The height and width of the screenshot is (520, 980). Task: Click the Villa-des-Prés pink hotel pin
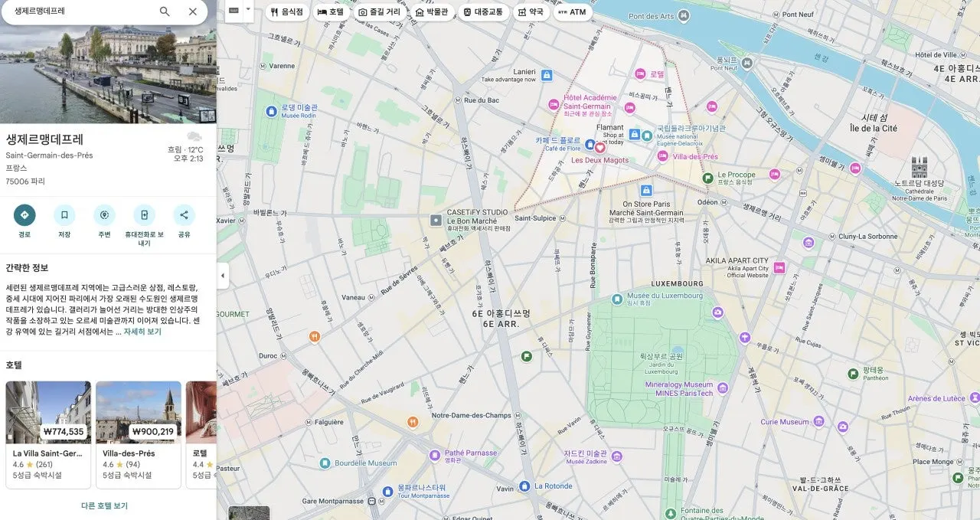point(661,156)
